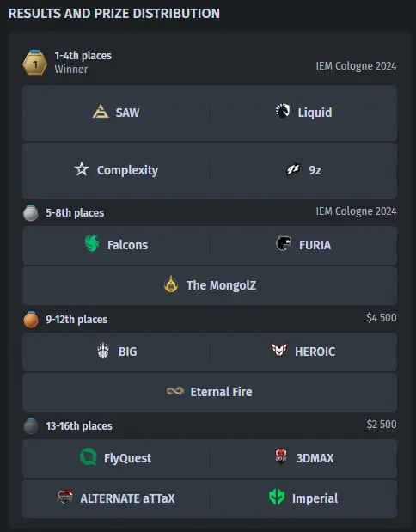Click the 9z team logo
This screenshot has height=532, width=416.
click(x=293, y=169)
